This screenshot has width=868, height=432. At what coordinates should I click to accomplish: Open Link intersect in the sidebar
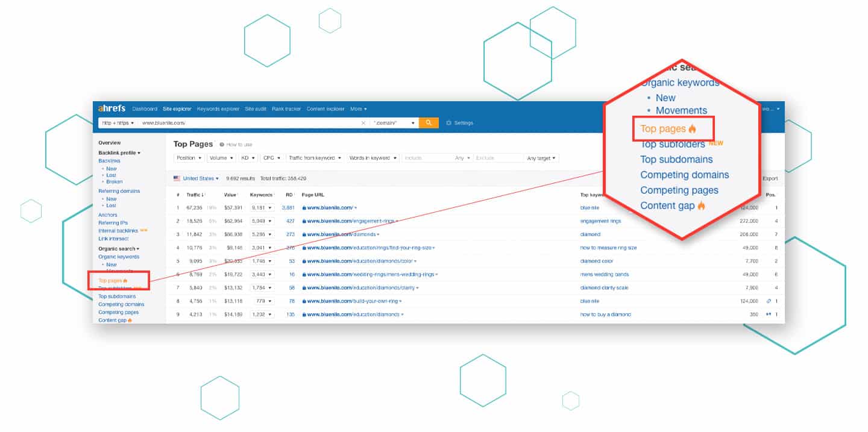coord(113,239)
